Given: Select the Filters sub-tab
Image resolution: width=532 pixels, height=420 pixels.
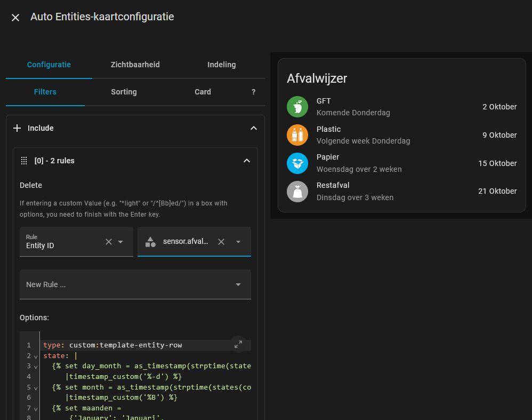Looking at the screenshot, I should click(x=45, y=92).
